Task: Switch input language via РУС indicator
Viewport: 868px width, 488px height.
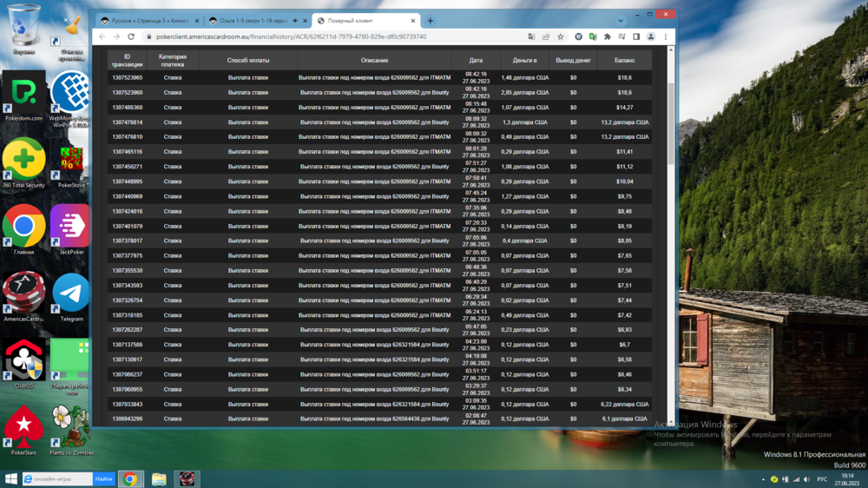Action: 822,479
